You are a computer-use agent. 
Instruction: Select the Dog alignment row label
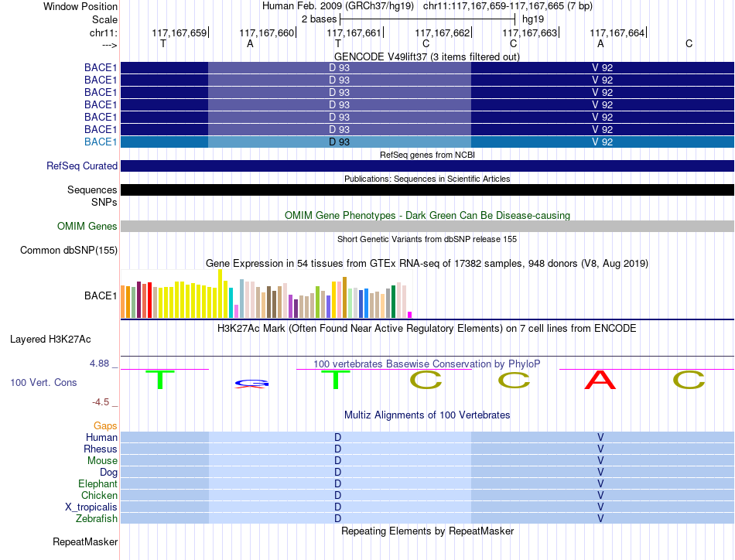click(108, 472)
